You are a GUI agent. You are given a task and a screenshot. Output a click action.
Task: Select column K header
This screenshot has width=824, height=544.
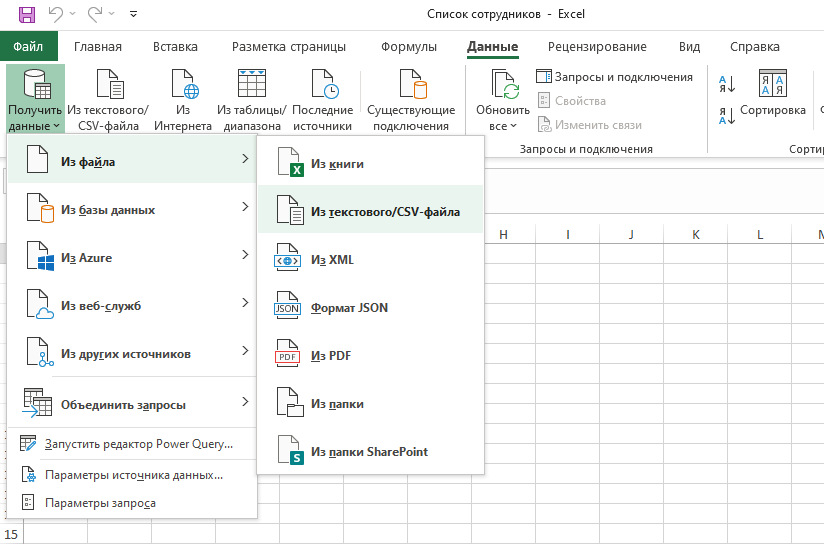[696, 234]
